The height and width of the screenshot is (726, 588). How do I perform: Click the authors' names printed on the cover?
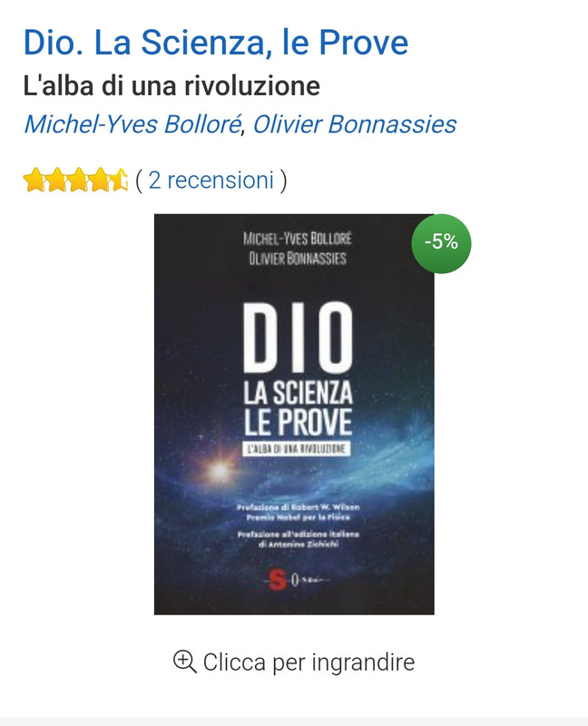pyautogui.click(x=298, y=248)
